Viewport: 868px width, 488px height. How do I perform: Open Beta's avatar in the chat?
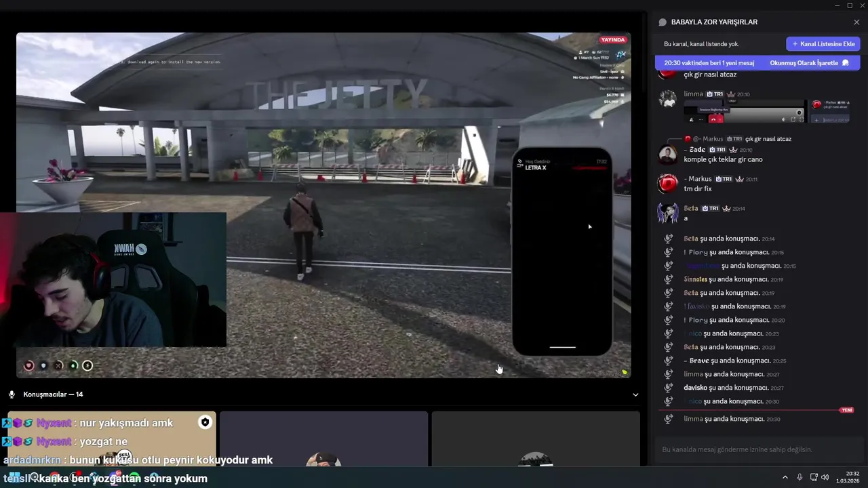[x=668, y=213]
